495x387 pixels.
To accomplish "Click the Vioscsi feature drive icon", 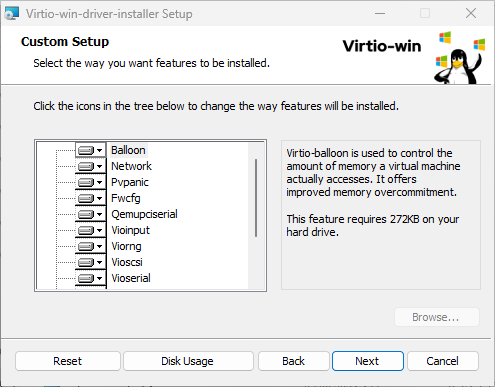I will point(90,262).
